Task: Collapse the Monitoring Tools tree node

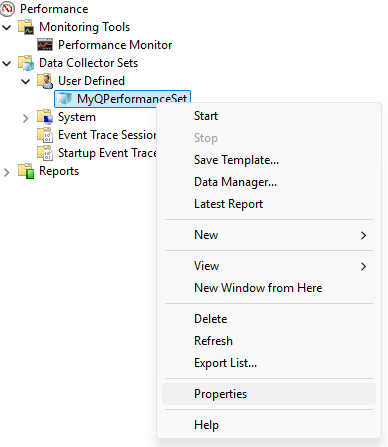Action: click(7, 27)
